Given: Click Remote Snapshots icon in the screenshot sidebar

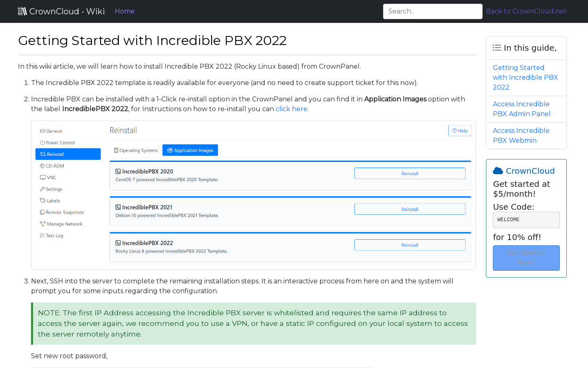Looking at the screenshot, I should pos(42,213).
